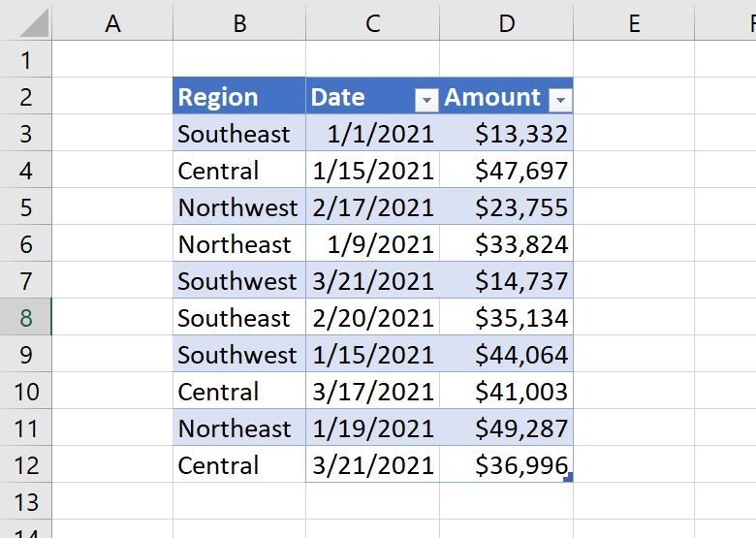The image size is (756, 538).
Task: Click the table resize handle below $36,996
Action: [x=568, y=477]
